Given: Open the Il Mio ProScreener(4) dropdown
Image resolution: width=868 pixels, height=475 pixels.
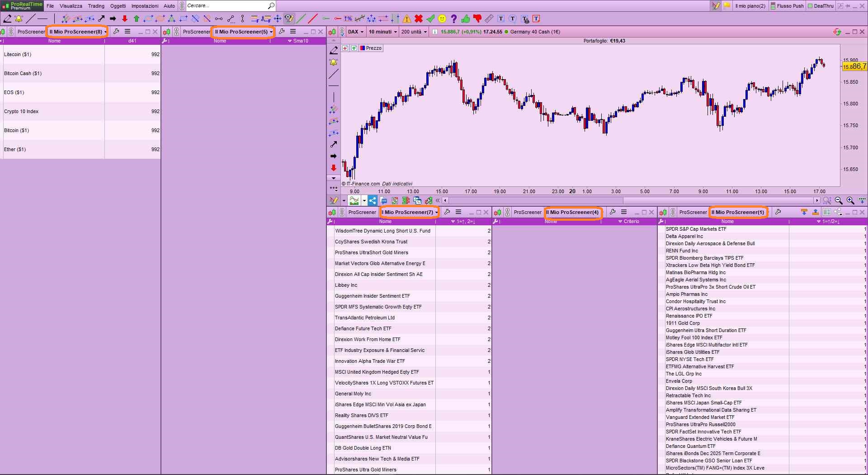Looking at the screenshot, I should click(574, 212).
